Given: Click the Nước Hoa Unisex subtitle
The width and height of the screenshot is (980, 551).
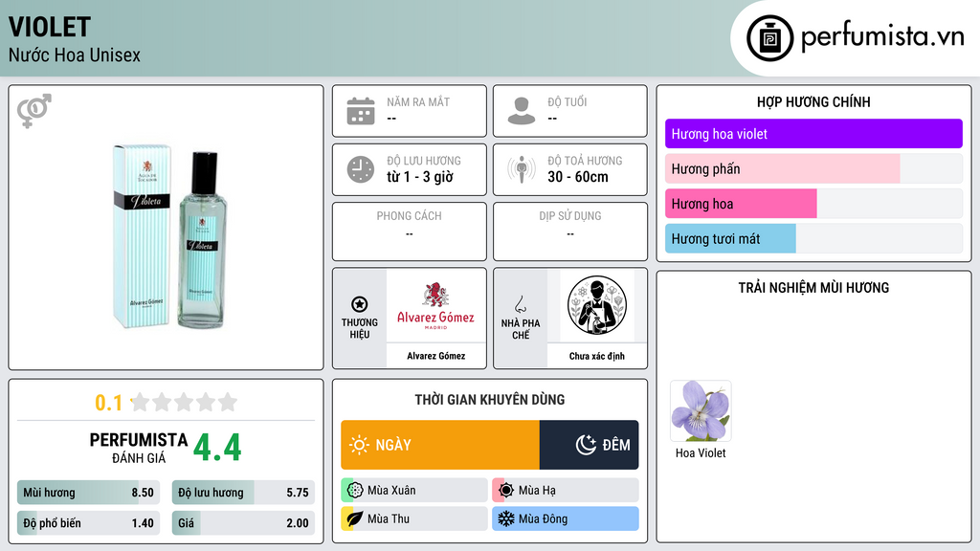Looking at the screenshot, I should coord(75,55).
